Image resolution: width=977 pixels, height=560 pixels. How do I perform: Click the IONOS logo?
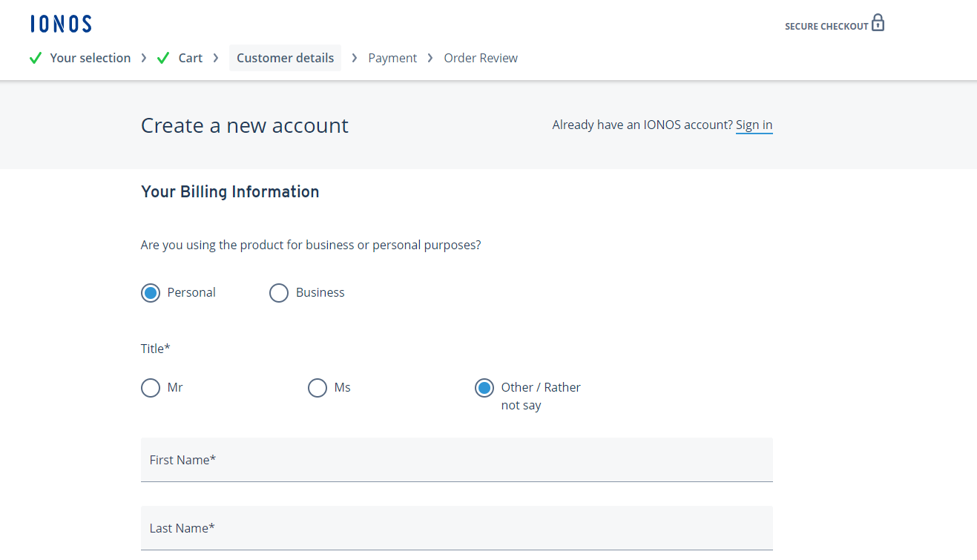[61, 24]
